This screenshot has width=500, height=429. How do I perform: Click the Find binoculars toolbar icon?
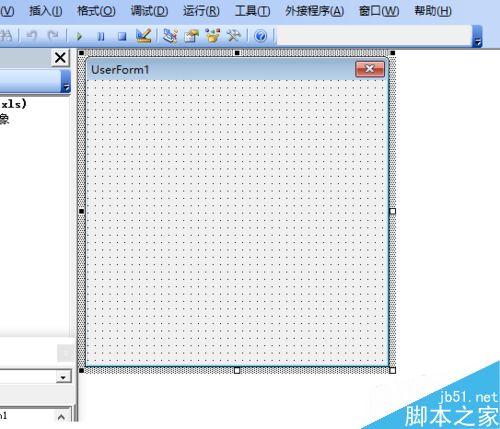pyautogui.click(x=6, y=35)
